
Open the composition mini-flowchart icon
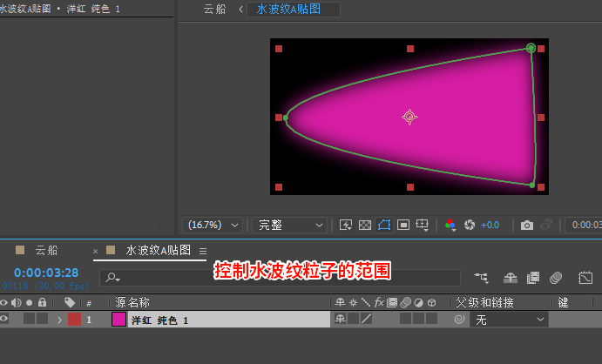tap(482, 278)
